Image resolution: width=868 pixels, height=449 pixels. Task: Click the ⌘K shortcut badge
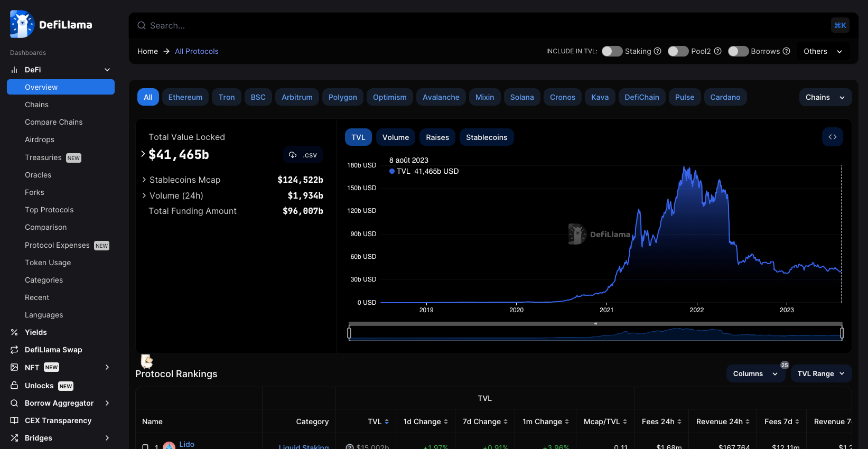point(840,25)
